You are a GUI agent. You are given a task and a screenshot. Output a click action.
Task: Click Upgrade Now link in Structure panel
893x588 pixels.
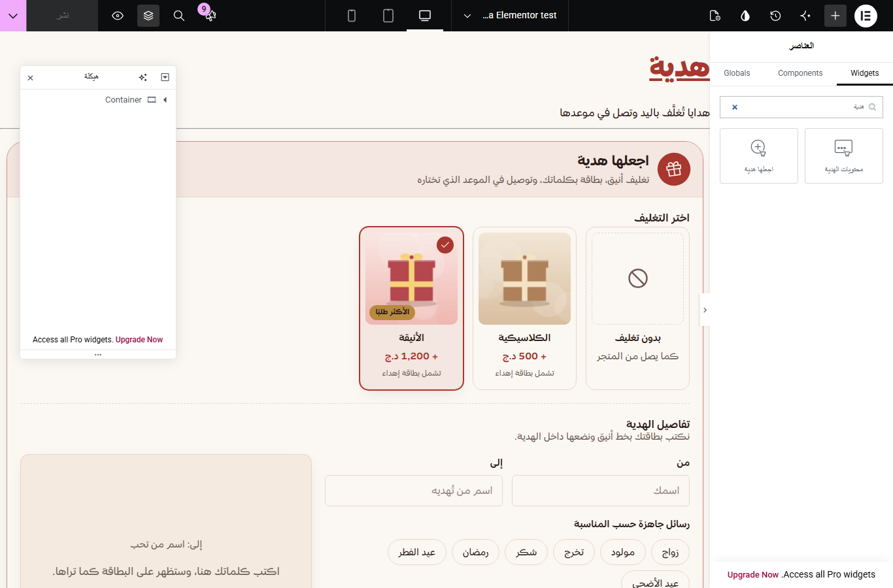pyautogui.click(x=139, y=340)
